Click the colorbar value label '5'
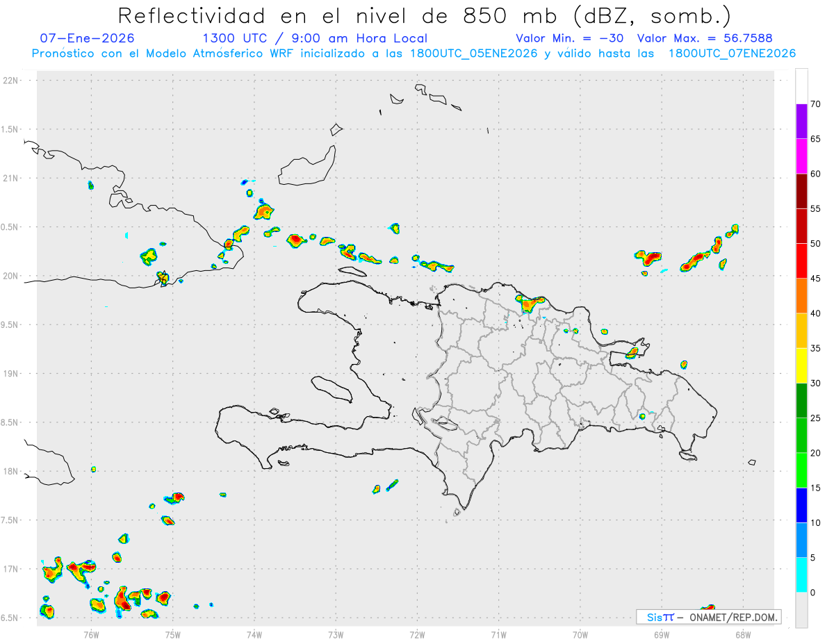Image resolution: width=834 pixels, height=644 pixels. (x=813, y=558)
